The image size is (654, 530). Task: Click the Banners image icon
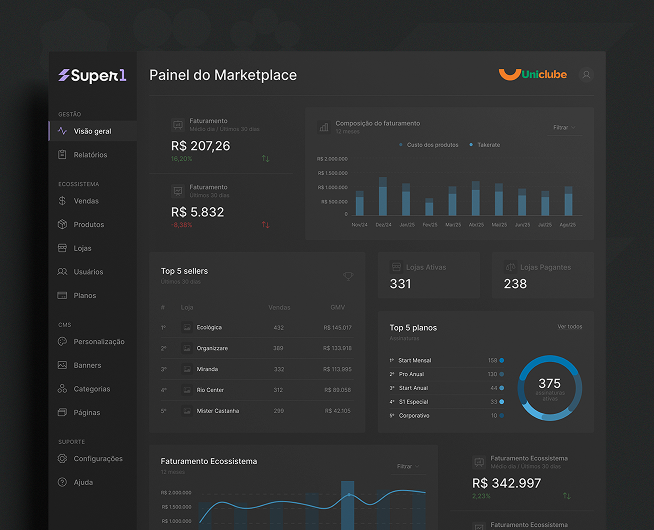63,365
